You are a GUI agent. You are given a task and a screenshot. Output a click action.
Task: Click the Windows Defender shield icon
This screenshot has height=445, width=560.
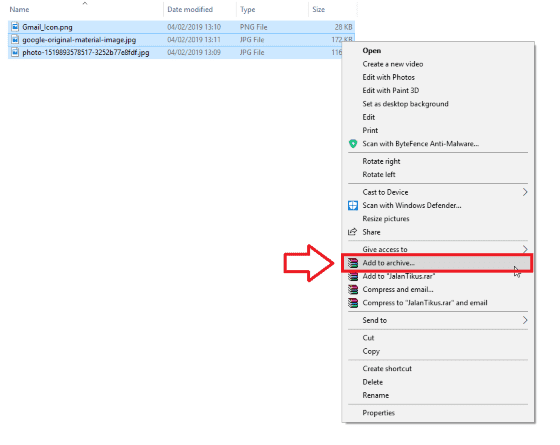(353, 205)
